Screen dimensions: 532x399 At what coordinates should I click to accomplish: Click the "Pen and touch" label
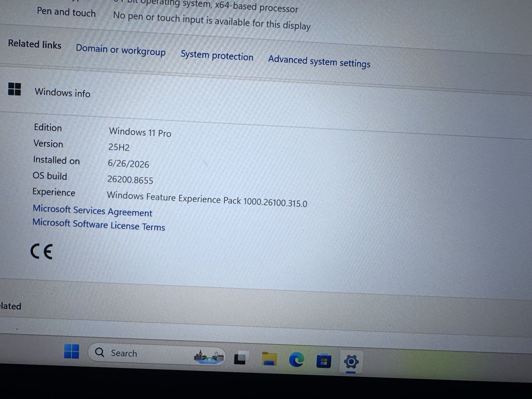(66, 12)
